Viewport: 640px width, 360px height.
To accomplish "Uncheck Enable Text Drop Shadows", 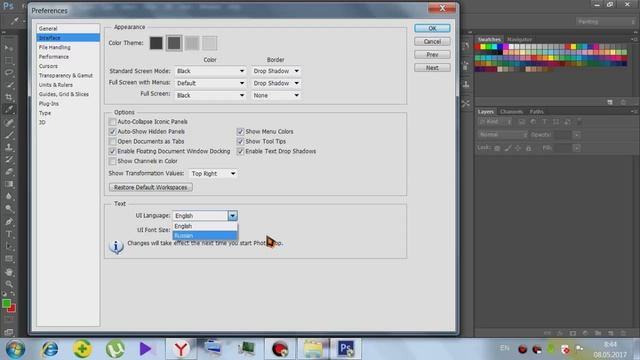I will [x=240, y=151].
